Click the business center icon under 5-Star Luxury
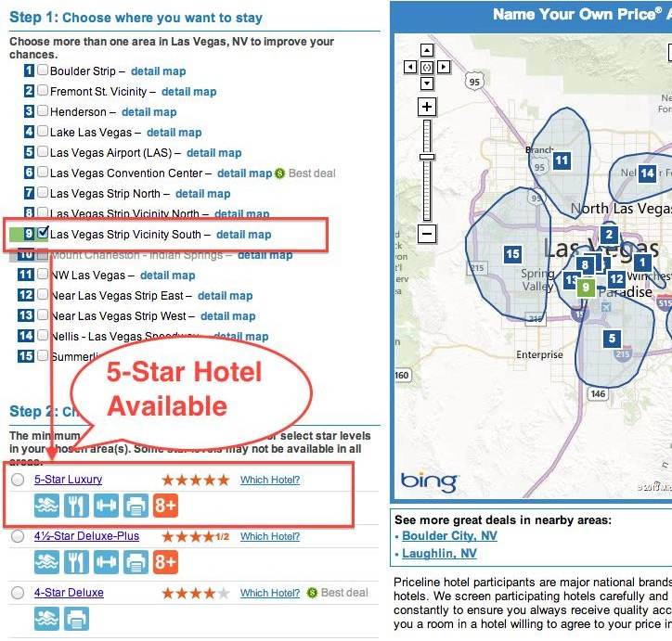672x641 pixels. pyautogui.click(x=136, y=506)
